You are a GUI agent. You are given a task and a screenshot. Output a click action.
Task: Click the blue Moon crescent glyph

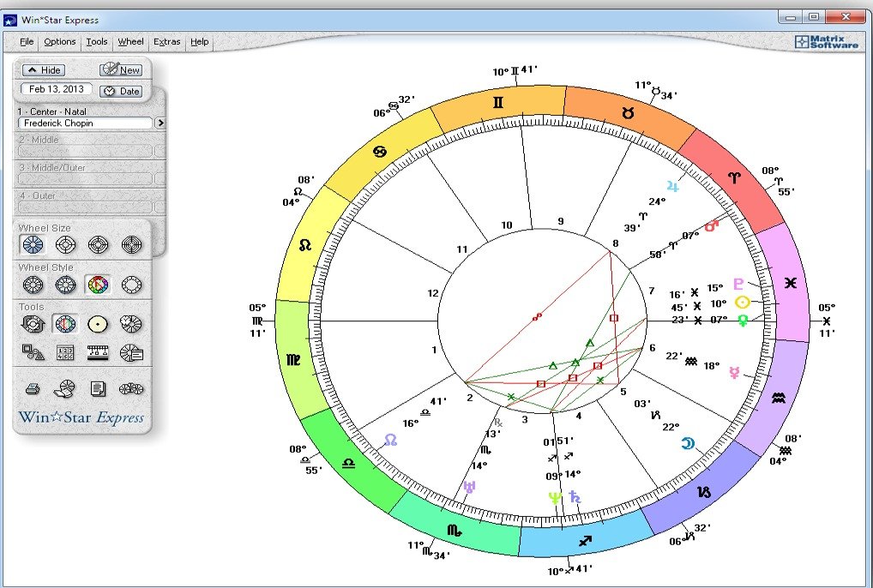pyautogui.click(x=688, y=443)
